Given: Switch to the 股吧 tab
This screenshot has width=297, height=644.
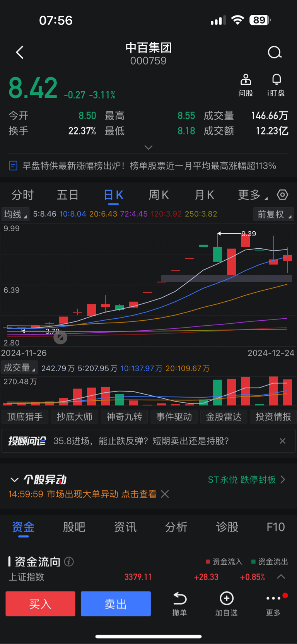Looking at the screenshot, I should 74,527.
